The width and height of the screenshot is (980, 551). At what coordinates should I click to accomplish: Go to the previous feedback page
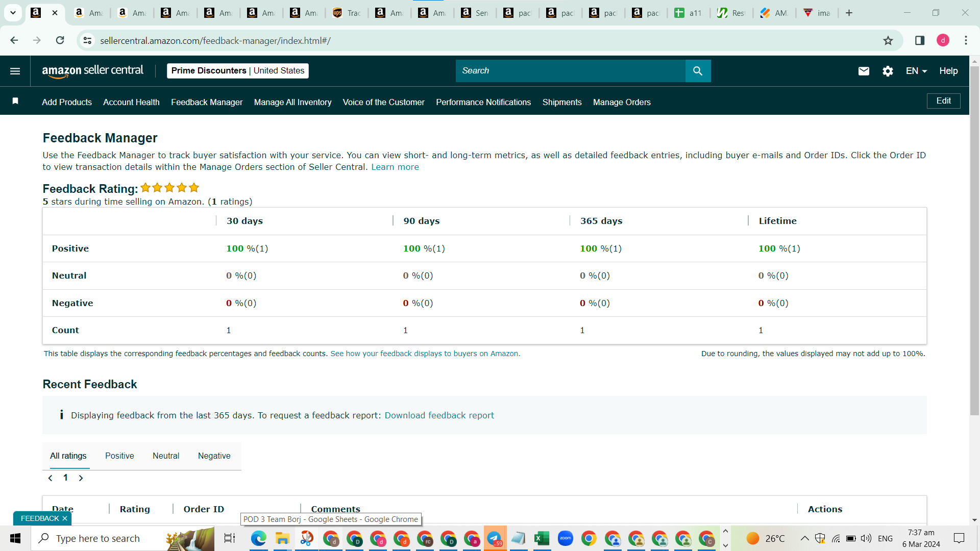50,478
